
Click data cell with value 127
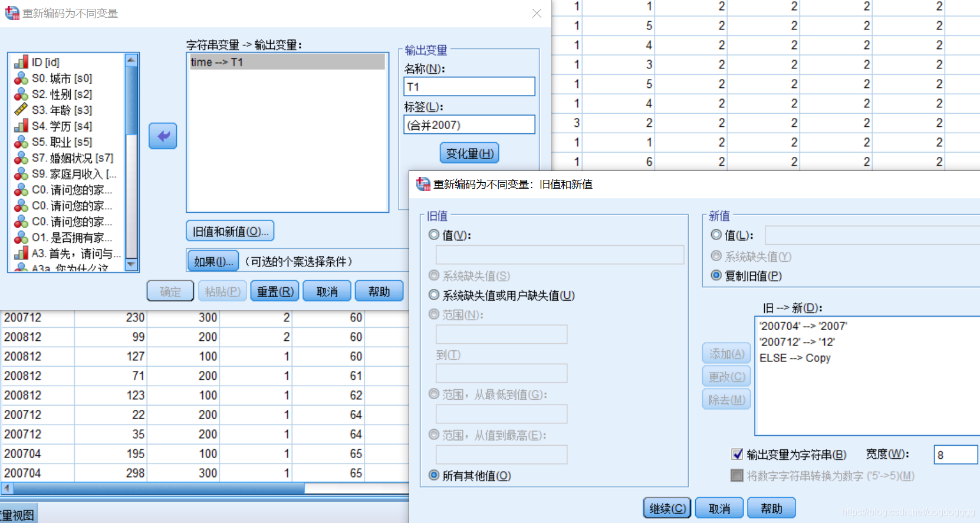pyautogui.click(x=110, y=356)
